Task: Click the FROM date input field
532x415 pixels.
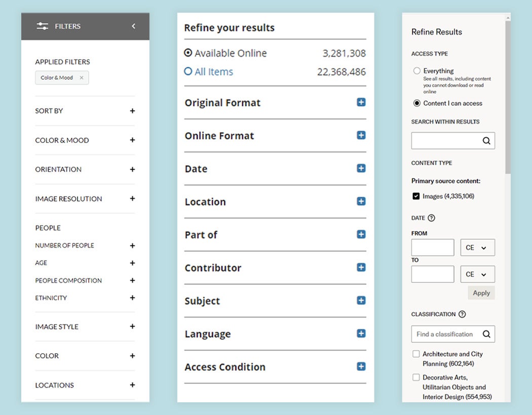Action: pyautogui.click(x=433, y=248)
